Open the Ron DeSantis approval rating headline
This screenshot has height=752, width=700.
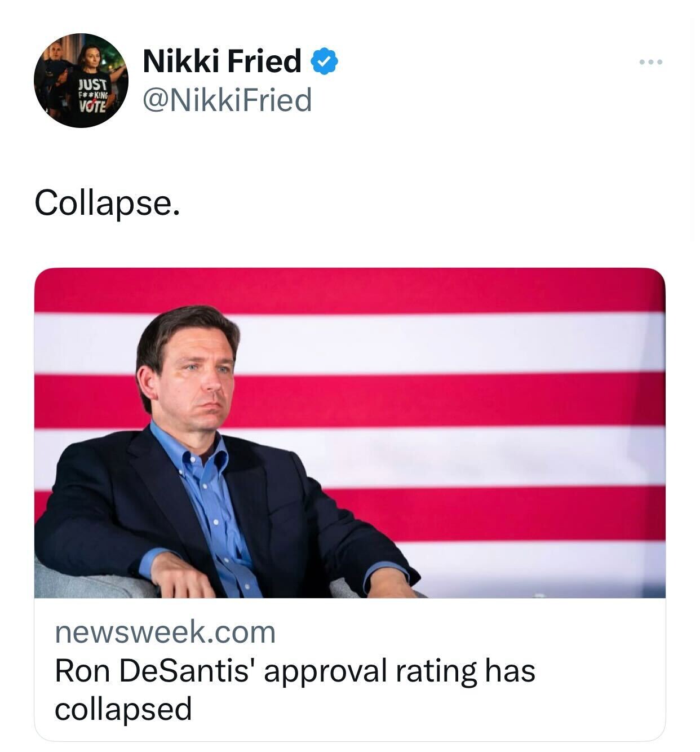click(x=295, y=690)
